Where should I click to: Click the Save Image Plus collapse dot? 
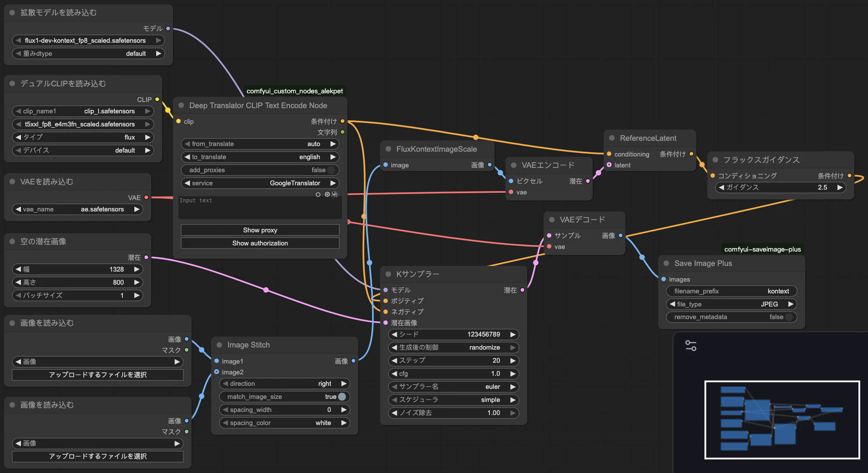pos(666,263)
